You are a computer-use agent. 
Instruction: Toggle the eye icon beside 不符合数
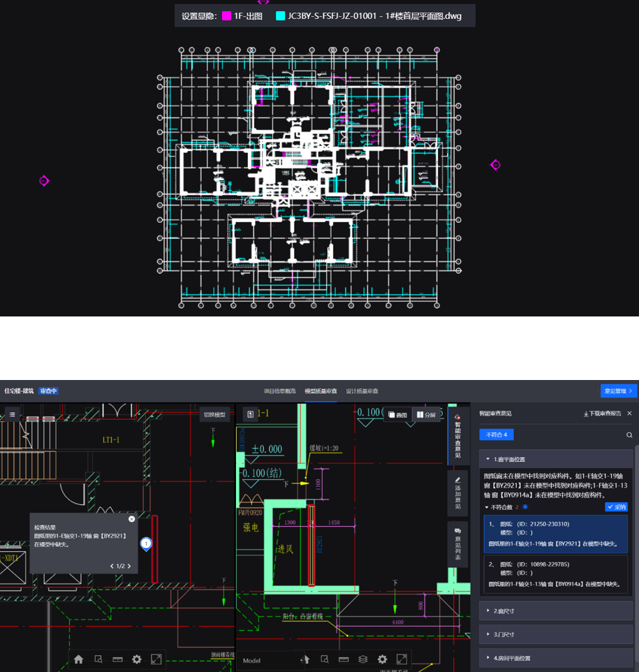[x=525, y=507]
